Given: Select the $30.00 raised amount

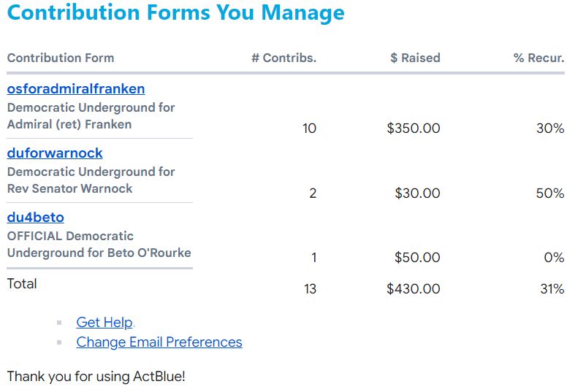Looking at the screenshot, I should point(417,193).
